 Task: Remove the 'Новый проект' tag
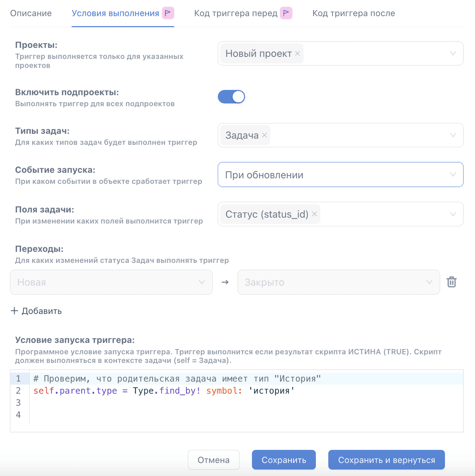pos(298,53)
